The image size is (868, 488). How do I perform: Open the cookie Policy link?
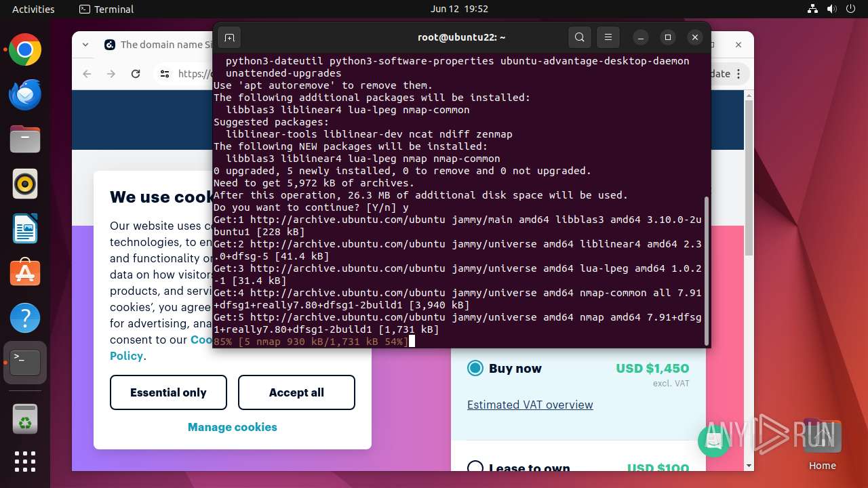pyautogui.click(x=127, y=356)
